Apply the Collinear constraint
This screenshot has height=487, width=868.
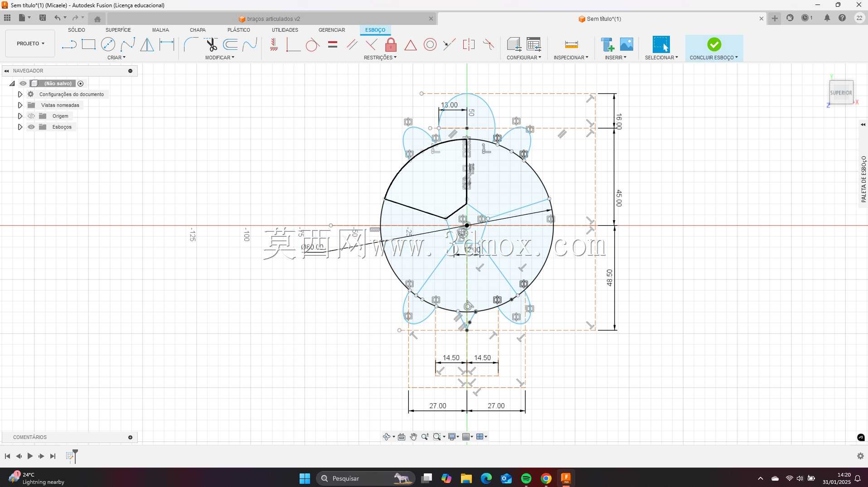449,44
